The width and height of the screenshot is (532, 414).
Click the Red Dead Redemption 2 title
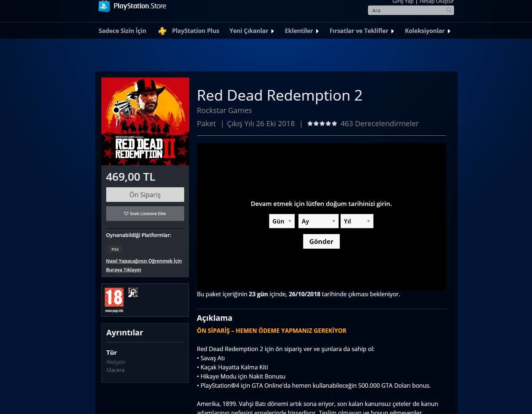tap(280, 95)
